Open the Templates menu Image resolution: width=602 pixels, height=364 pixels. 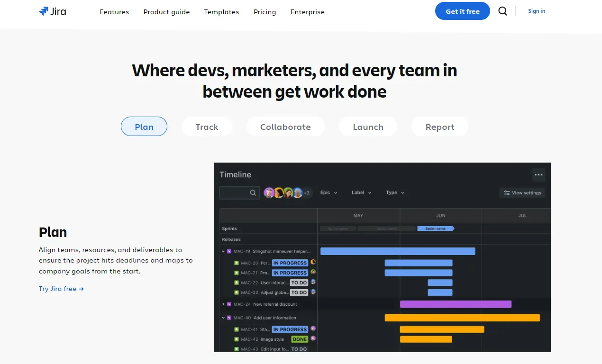221,12
